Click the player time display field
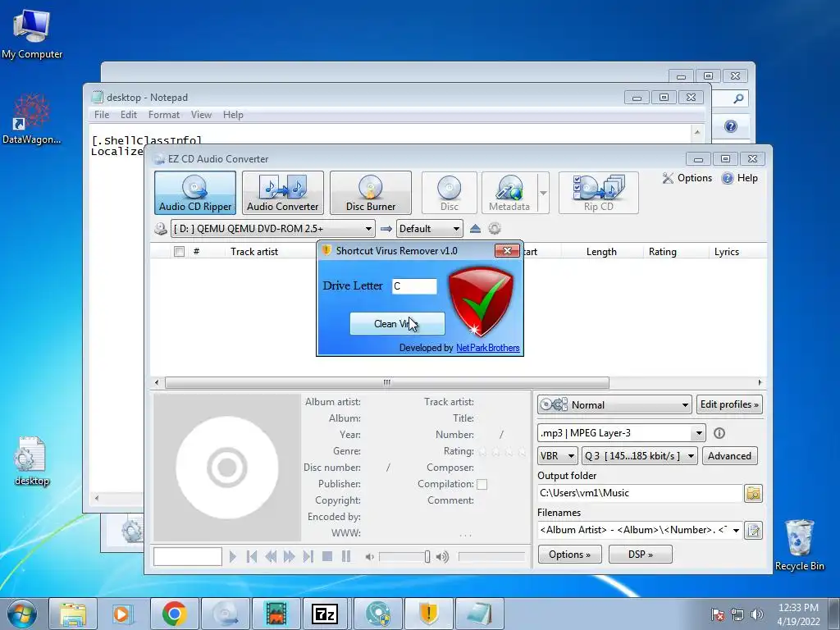840x630 pixels. pos(188,557)
